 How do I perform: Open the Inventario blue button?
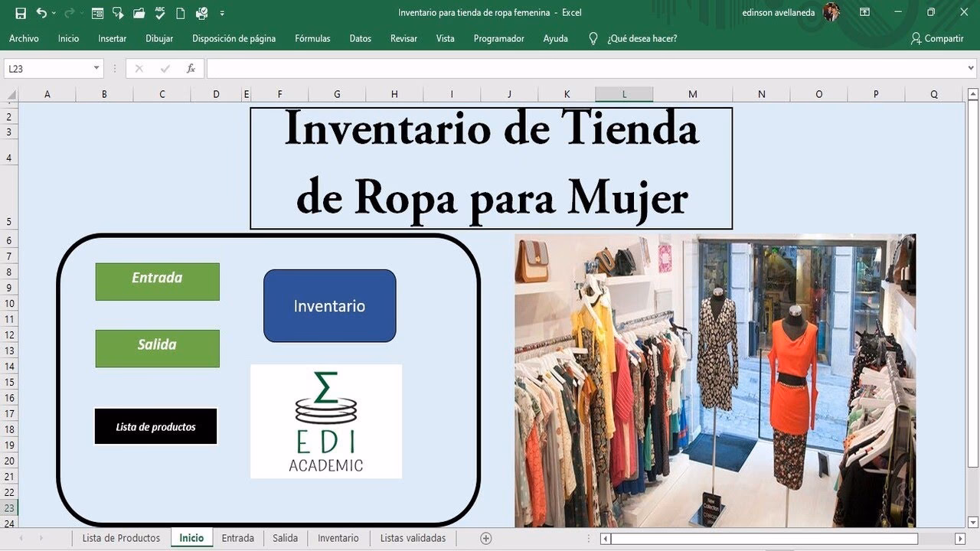click(x=329, y=305)
